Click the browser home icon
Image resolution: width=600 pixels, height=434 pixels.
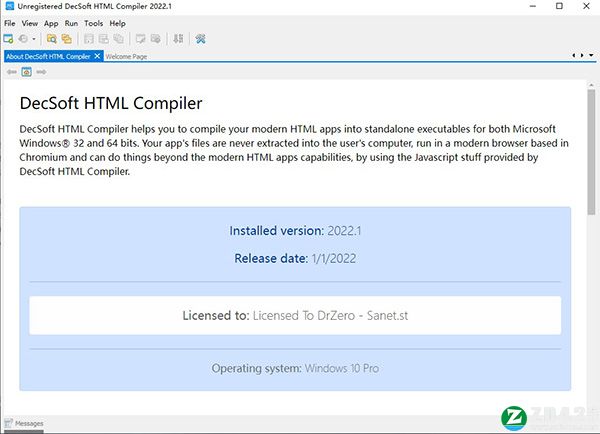26,72
